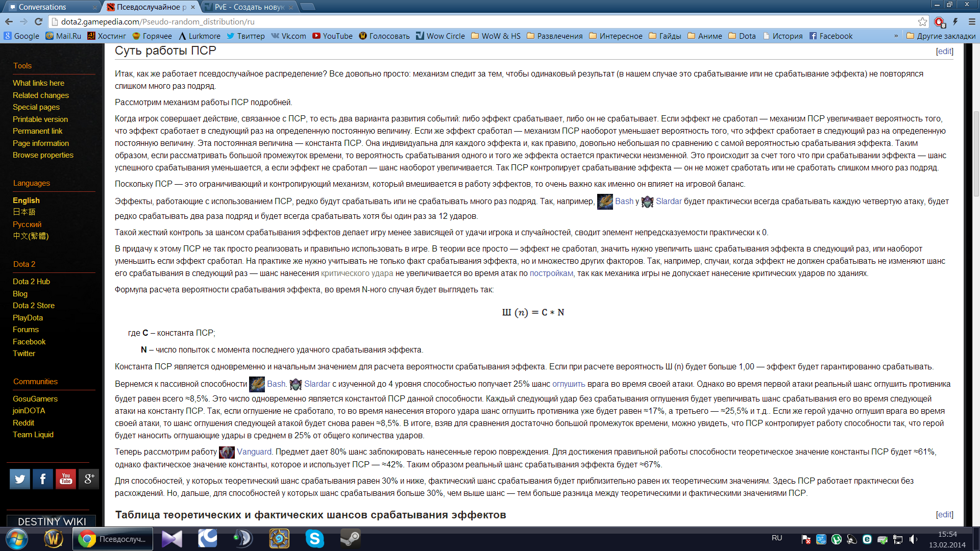This screenshot has height=551, width=980.
Task: Open Skype from the taskbar
Action: click(315, 539)
